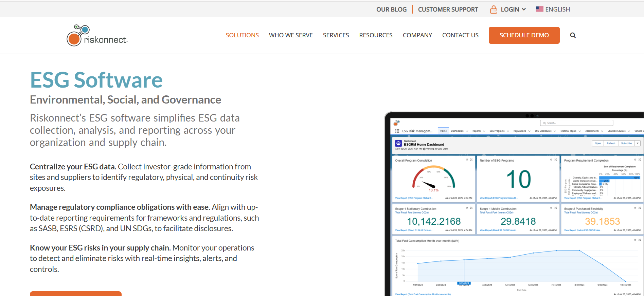Open the app launcher grid icon in dashboard
The width and height of the screenshot is (644, 296).
tap(397, 131)
